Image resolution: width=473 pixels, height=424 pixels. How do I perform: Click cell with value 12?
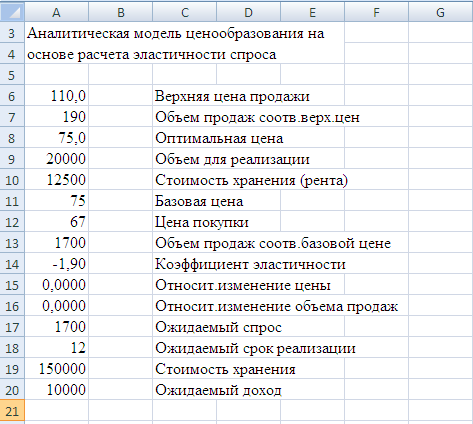click(x=56, y=348)
